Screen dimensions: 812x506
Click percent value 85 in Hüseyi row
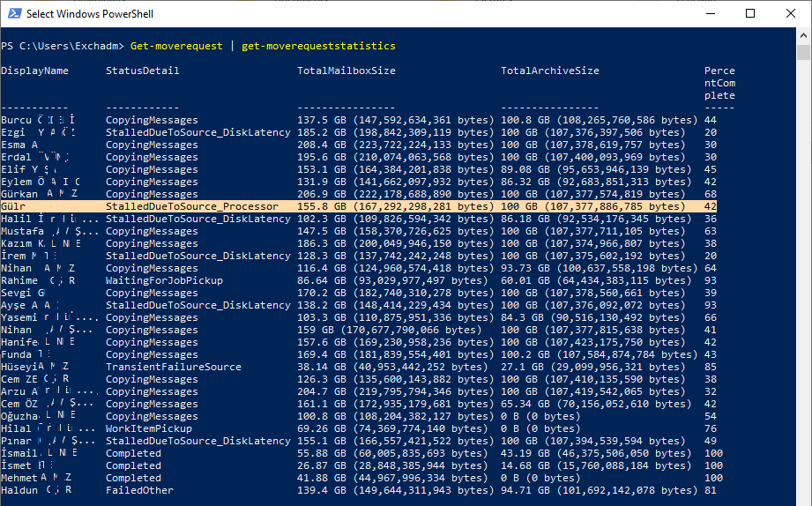pos(710,367)
